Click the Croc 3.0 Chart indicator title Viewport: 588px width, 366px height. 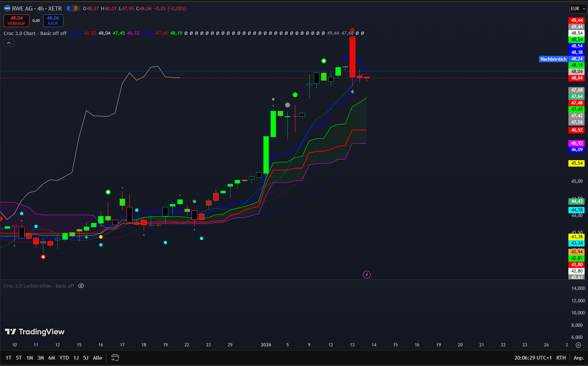pyautogui.click(x=35, y=33)
